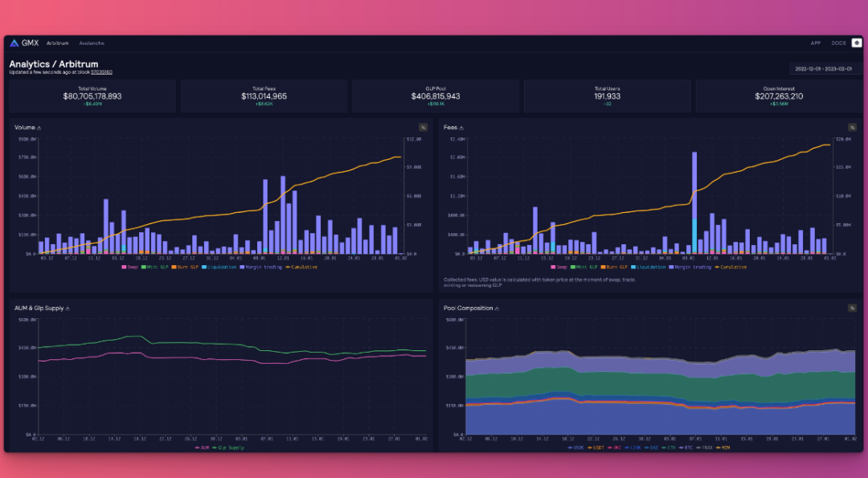Click the AUM & Glp Supply chart title
This screenshot has height=478, width=868.
tap(39, 308)
